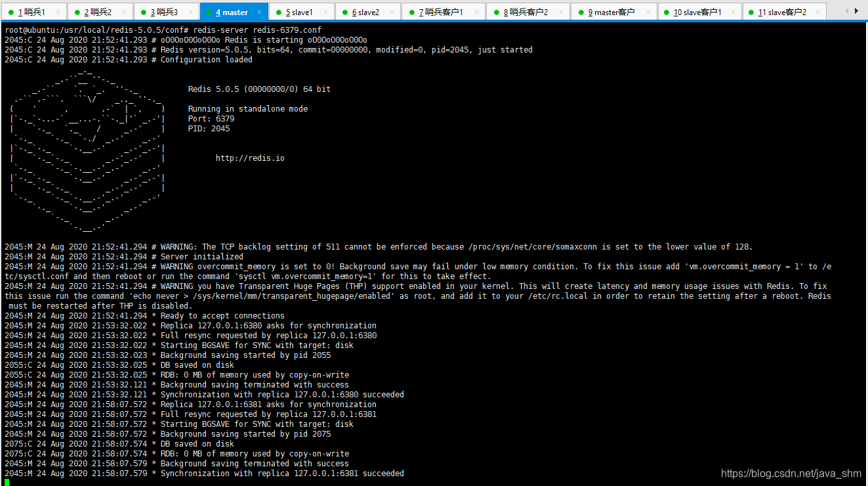Switch to the 3 哨兵3 session tab

(166, 12)
